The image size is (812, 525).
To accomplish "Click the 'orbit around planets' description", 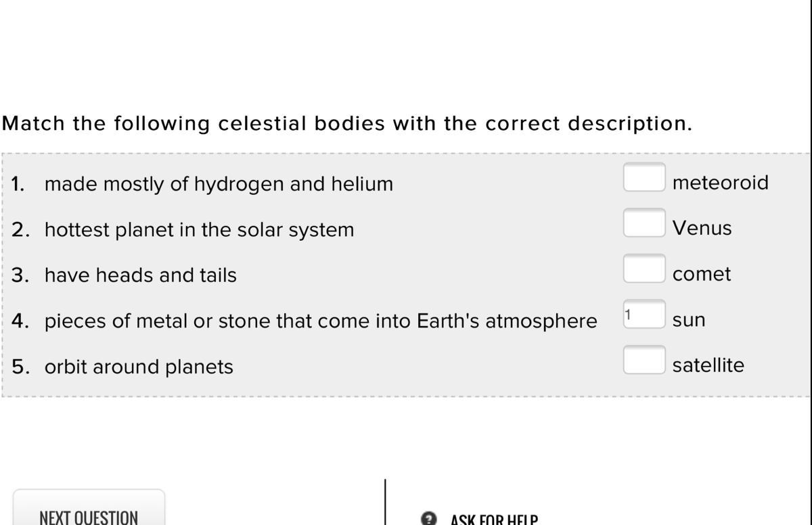I will click(x=139, y=367).
